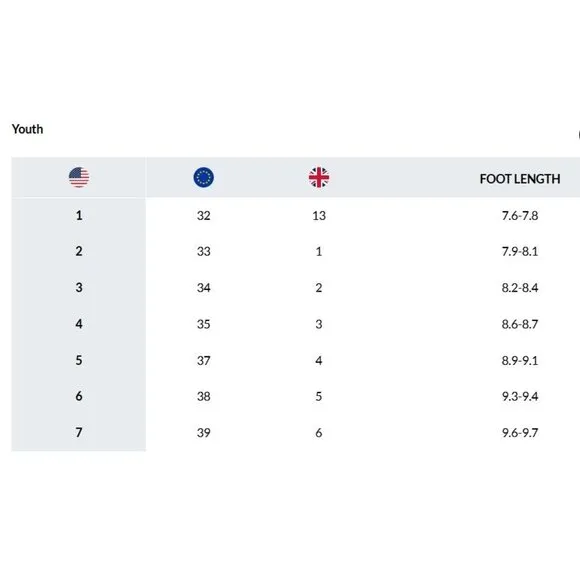Select US size 1 row
580x580 pixels.
pyautogui.click(x=296, y=215)
